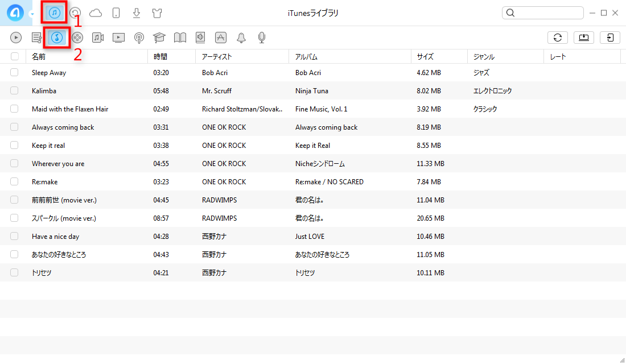Select the Books open-book icon

click(180, 38)
